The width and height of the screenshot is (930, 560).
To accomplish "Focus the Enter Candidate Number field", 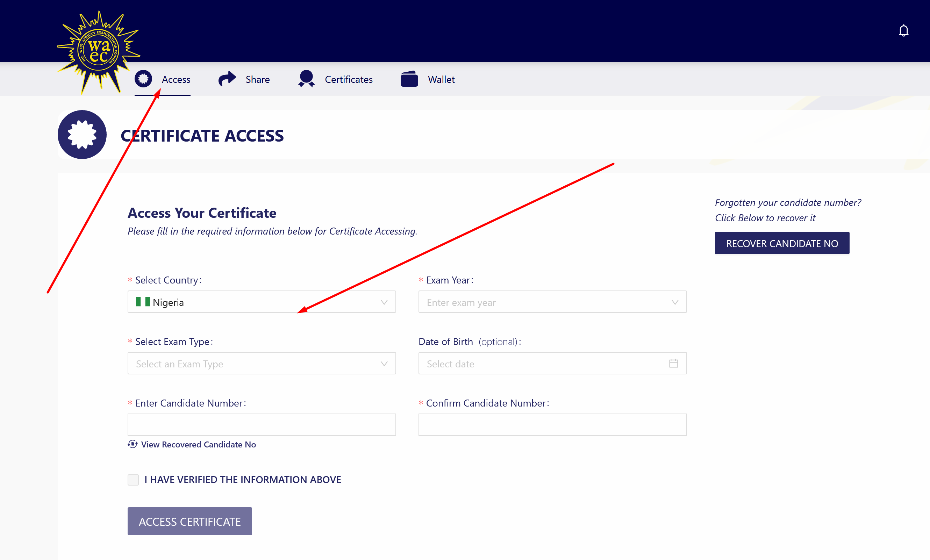I will click(262, 424).
